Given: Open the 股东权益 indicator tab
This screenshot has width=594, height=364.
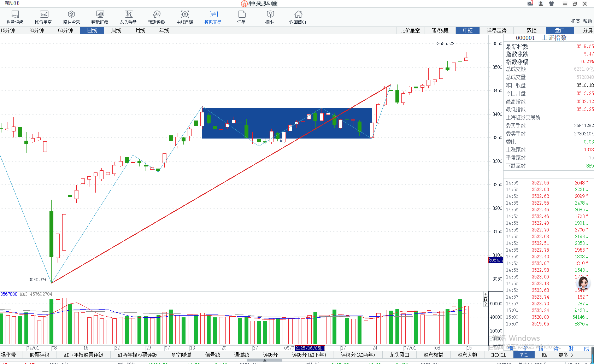Looking at the screenshot, I should coord(433,355).
